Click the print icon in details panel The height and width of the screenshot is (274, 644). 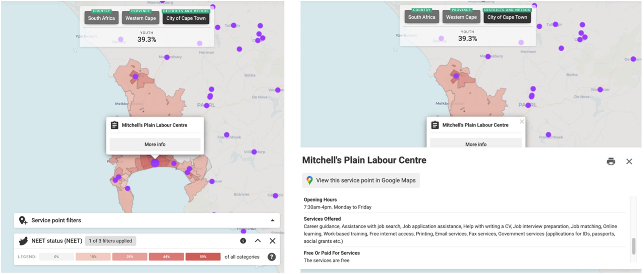611,161
